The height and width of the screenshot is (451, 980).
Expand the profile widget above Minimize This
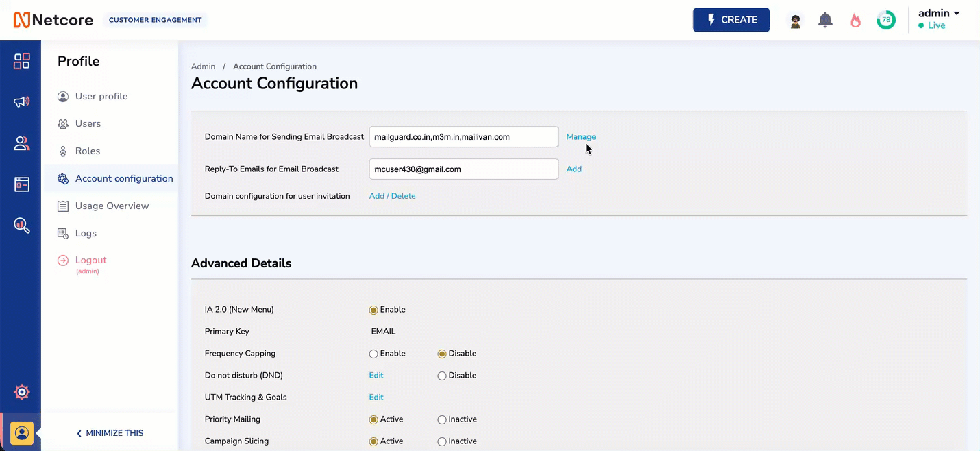pos(21,432)
